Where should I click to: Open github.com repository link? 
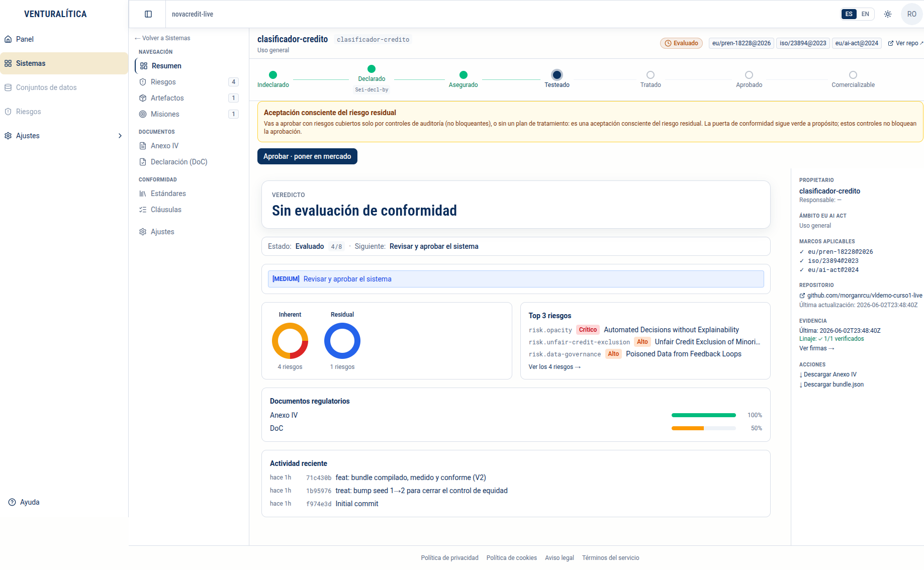coord(861,296)
